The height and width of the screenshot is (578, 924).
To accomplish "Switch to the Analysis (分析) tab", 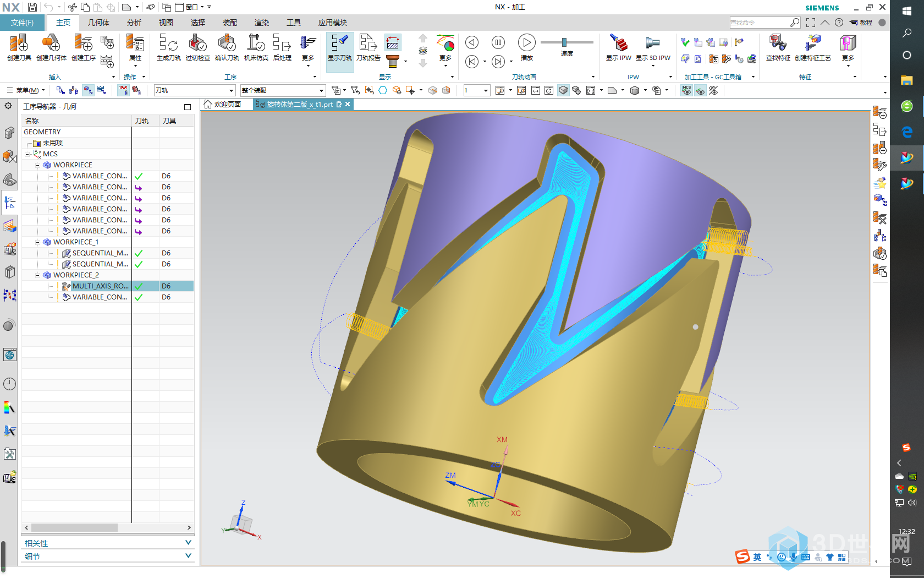I will 134,23.
